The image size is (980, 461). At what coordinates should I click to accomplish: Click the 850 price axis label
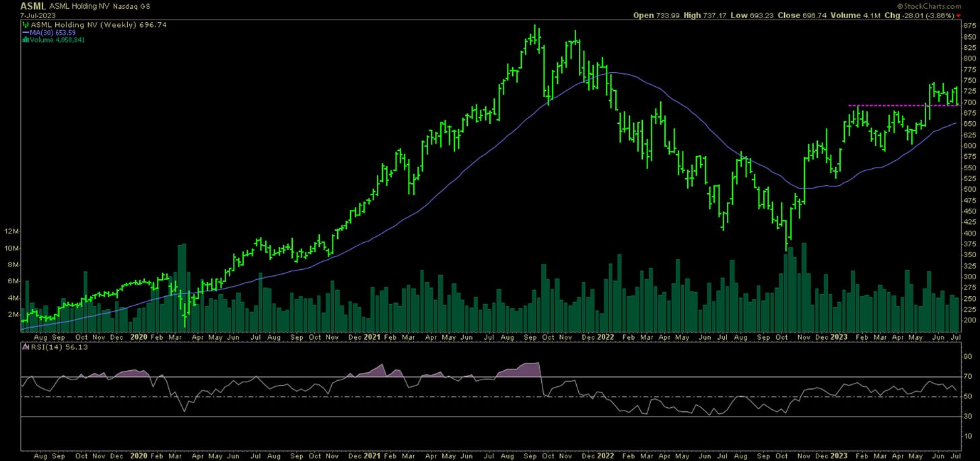tap(970, 36)
